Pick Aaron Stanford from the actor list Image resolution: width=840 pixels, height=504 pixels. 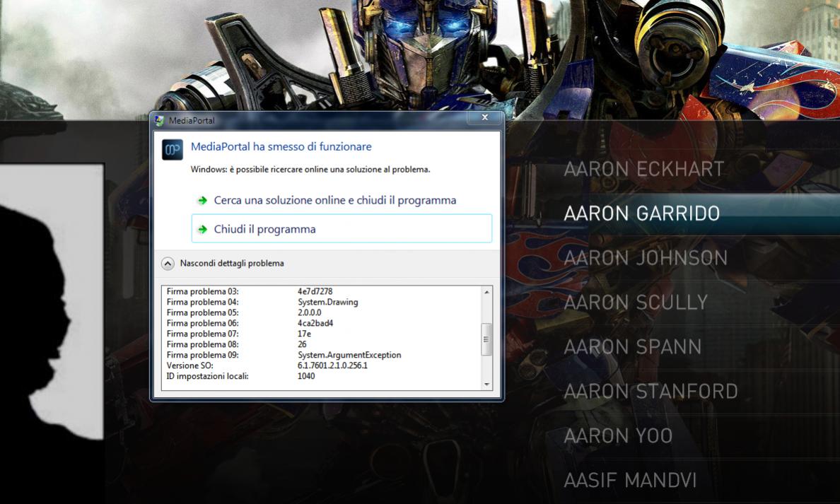(x=651, y=391)
